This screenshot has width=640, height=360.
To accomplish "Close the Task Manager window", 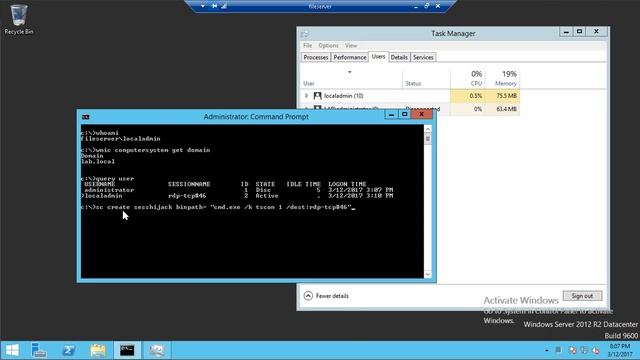I will (596, 32).
